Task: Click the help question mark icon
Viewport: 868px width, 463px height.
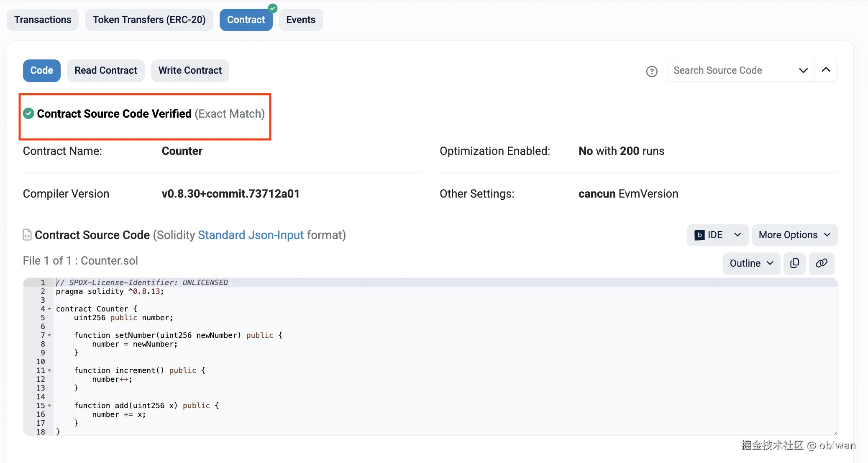Action: [x=651, y=72]
